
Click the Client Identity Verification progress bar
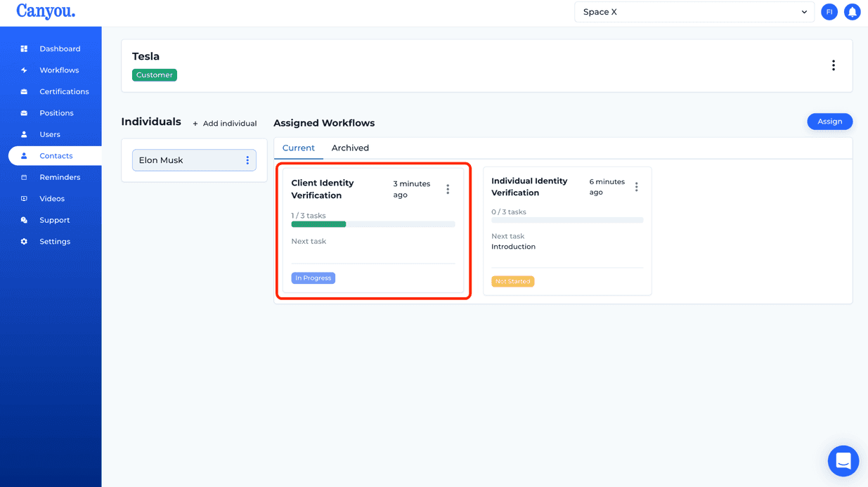pyautogui.click(x=373, y=224)
